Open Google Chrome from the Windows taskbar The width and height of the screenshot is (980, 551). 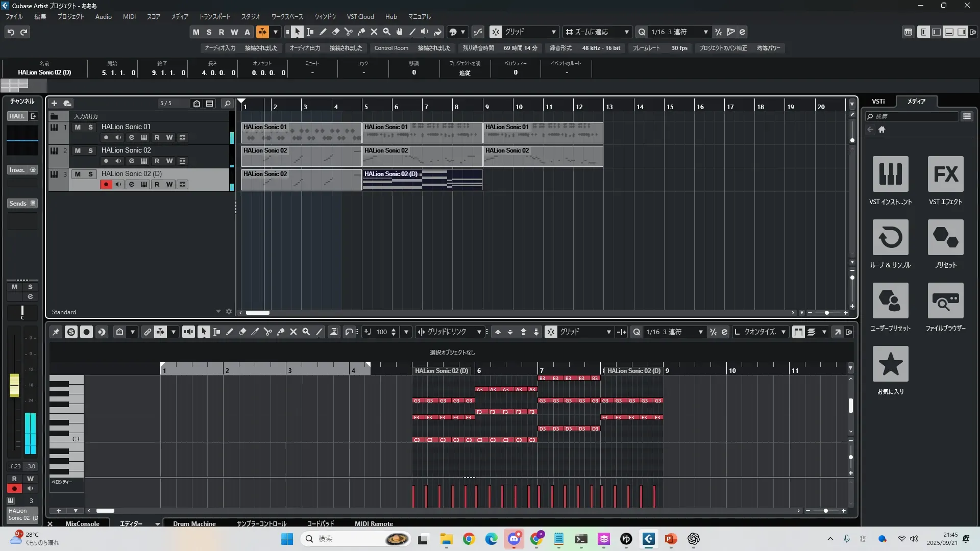[469, 539]
